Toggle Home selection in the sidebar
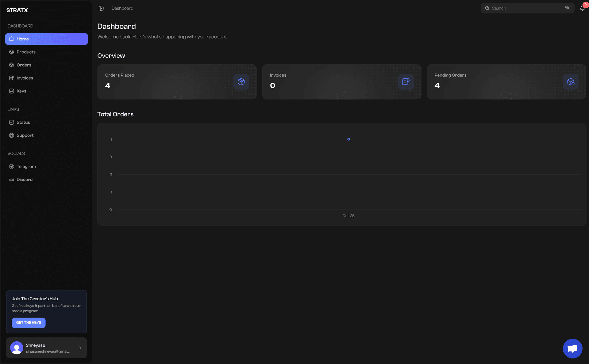 pos(46,39)
